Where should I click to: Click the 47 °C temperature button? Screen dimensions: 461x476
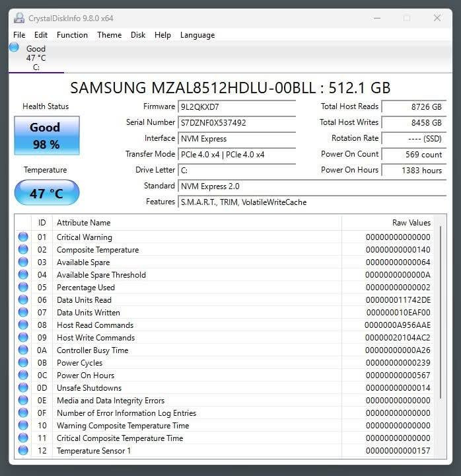click(47, 192)
